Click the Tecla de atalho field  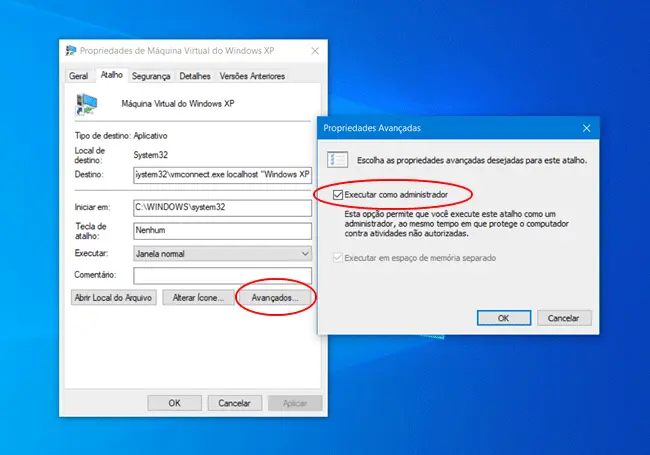pyautogui.click(x=222, y=230)
